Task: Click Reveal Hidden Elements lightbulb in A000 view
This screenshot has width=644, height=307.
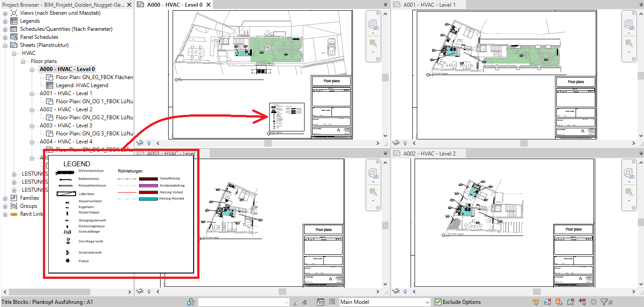Action: tap(148, 143)
